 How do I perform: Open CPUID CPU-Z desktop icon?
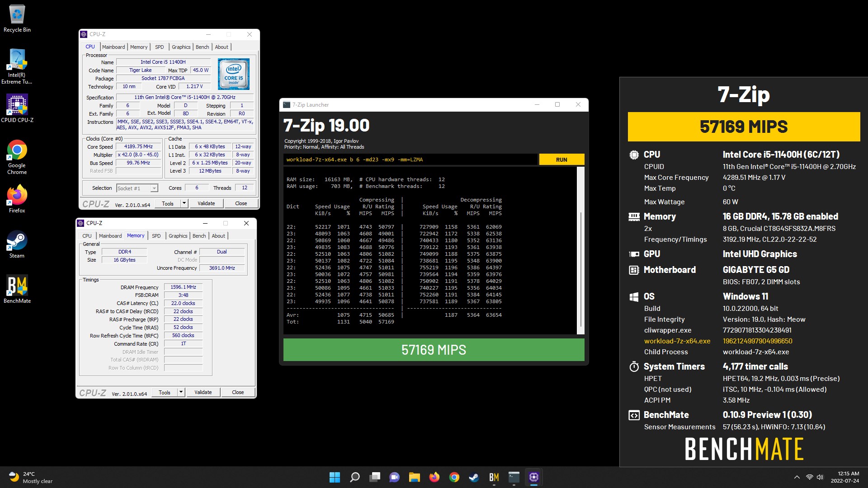(17, 108)
